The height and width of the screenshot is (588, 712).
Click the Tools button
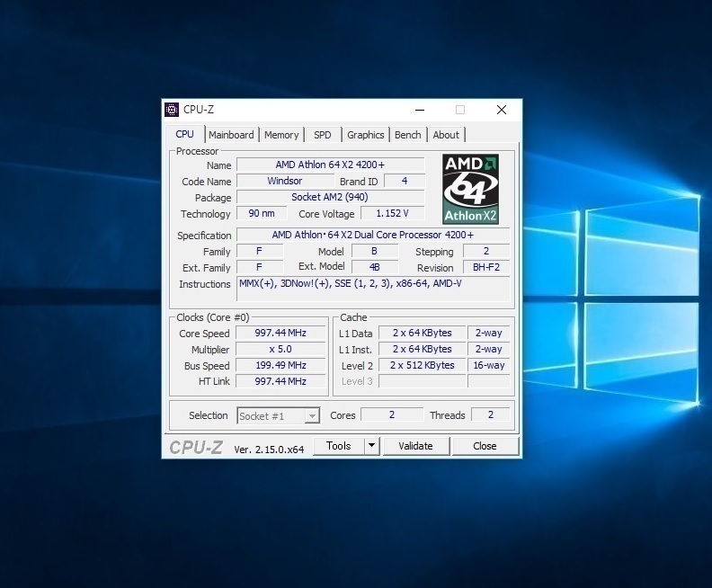338,446
